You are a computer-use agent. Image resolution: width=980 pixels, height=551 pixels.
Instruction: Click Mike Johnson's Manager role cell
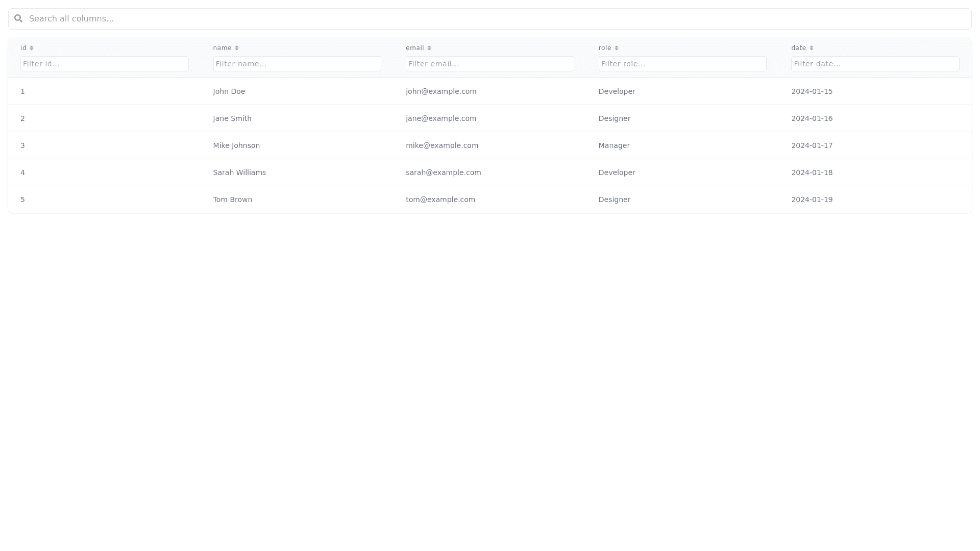pos(614,145)
